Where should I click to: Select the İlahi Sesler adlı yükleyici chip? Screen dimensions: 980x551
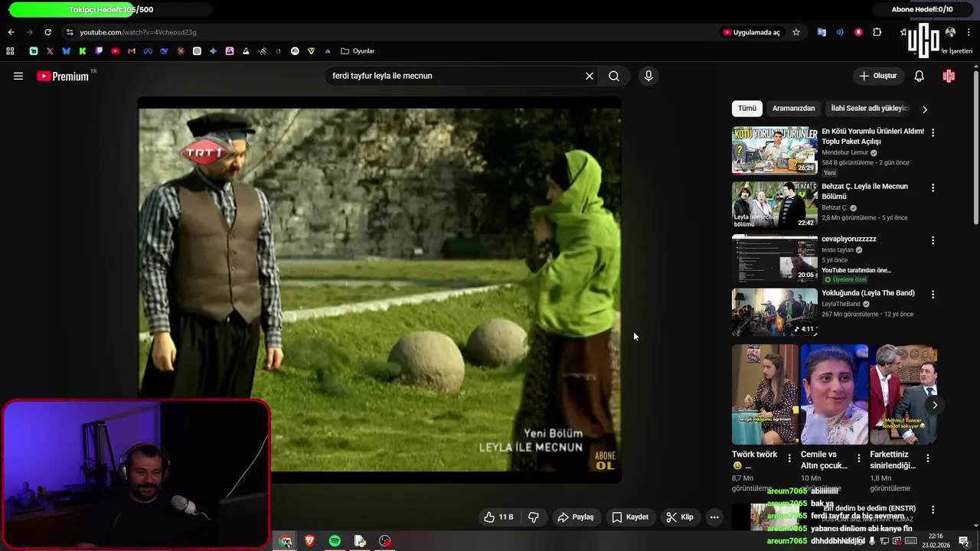click(x=869, y=108)
